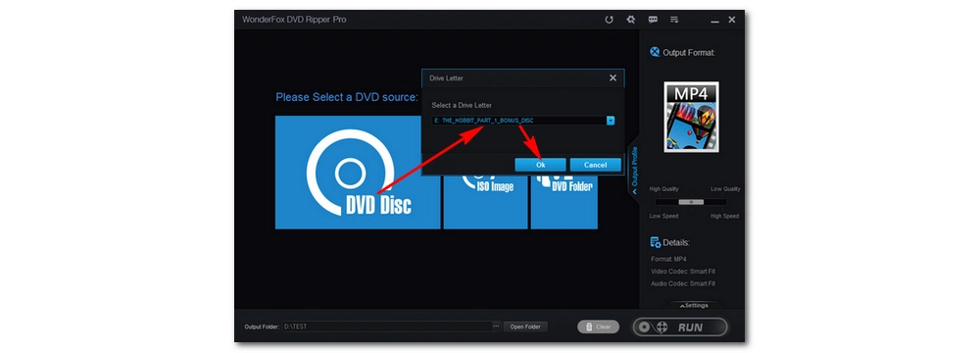Click the refresh/update icon in title bar
The height and width of the screenshot is (353, 980).
pyautogui.click(x=609, y=20)
